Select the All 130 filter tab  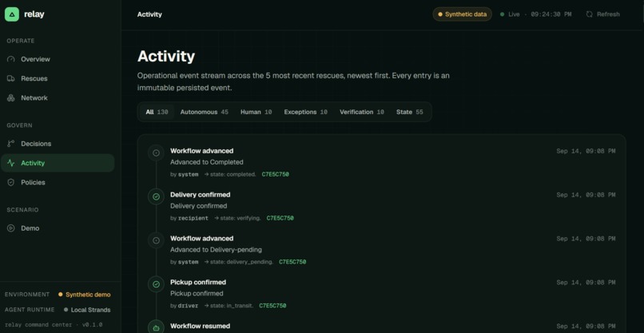[x=157, y=112]
